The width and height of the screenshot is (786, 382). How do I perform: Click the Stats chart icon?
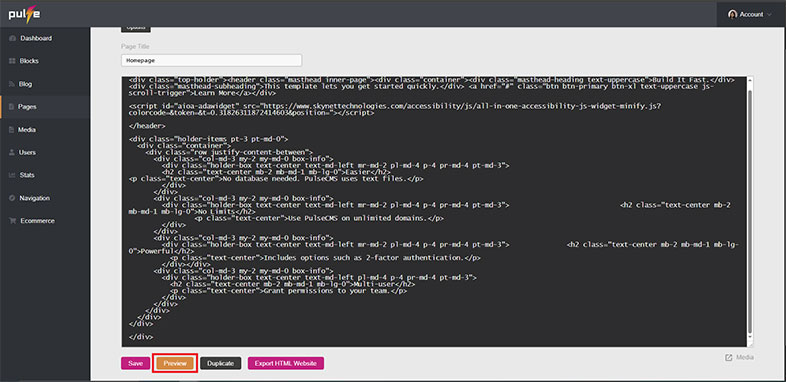tap(13, 175)
